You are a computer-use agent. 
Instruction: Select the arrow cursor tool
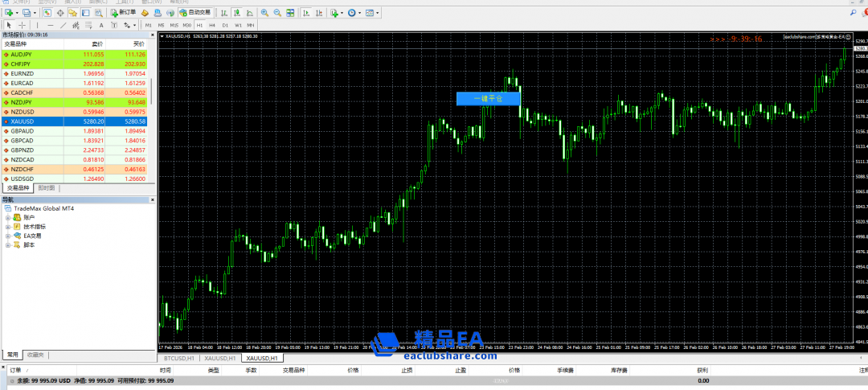(7, 25)
